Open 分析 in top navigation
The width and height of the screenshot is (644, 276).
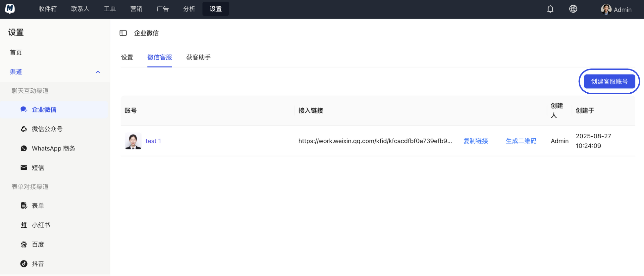click(189, 9)
